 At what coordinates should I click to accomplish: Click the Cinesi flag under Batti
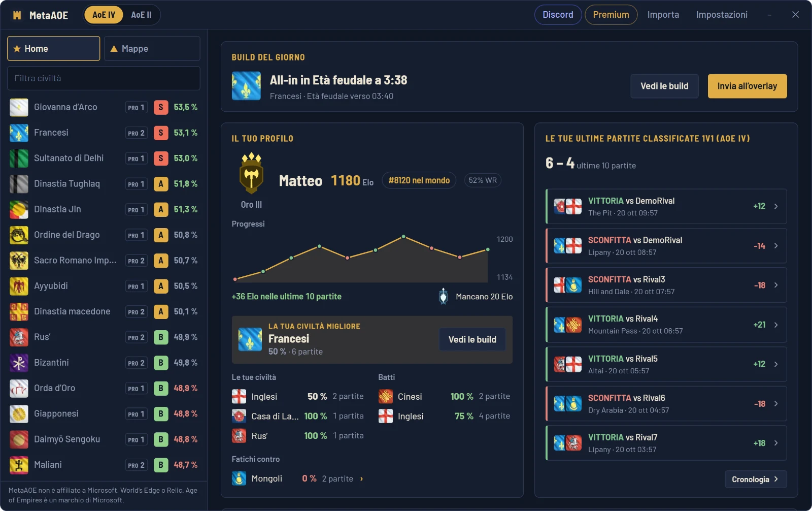(x=386, y=397)
